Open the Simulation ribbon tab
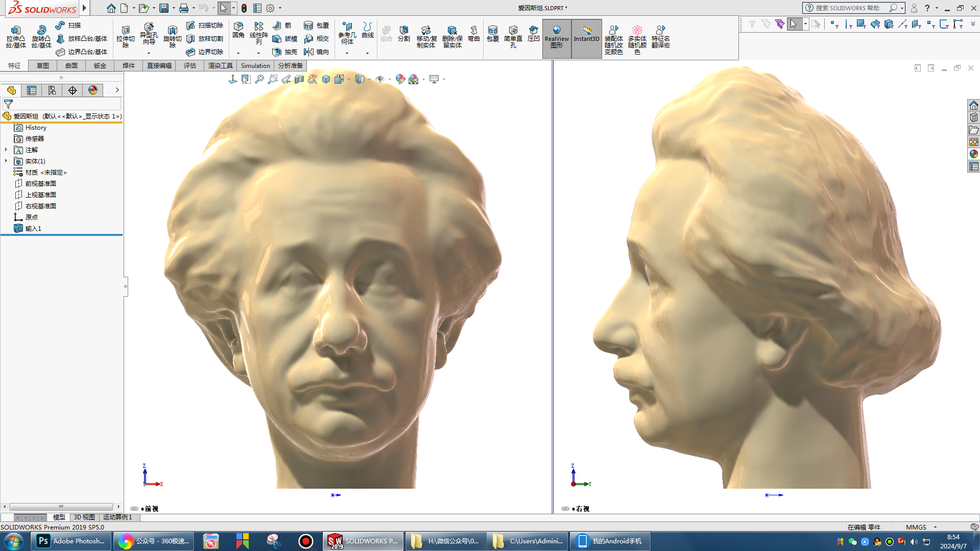 (x=255, y=66)
